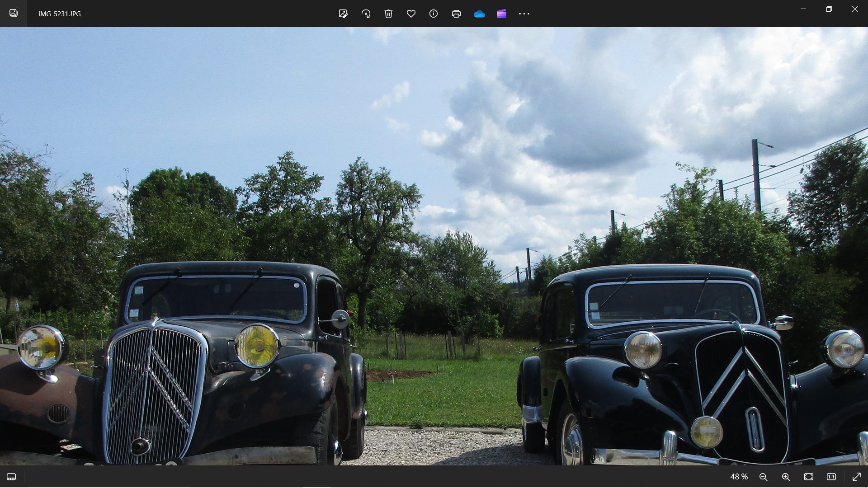Zoom in with the plus magnifier

(x=786, y=477)
